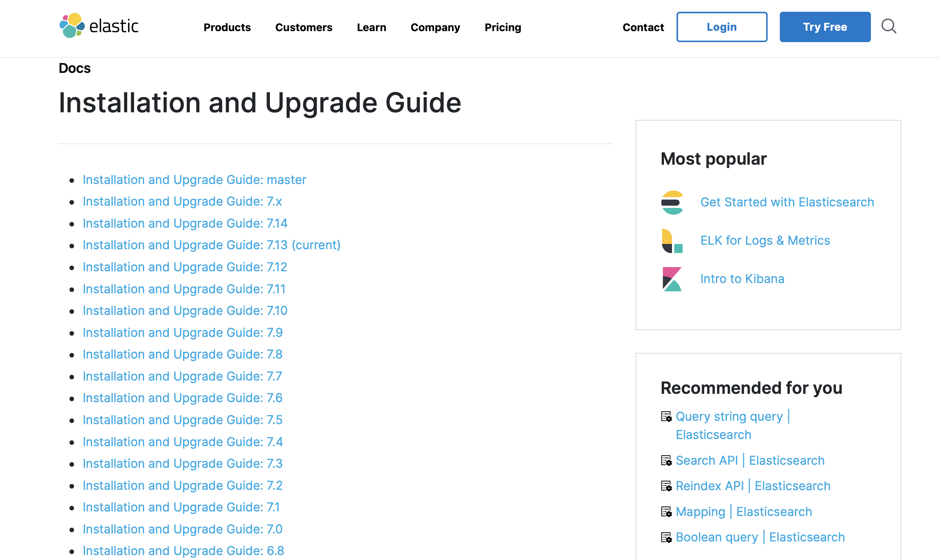
Task: Click document icon beside Reindex API
Action: tap(666, 486)
